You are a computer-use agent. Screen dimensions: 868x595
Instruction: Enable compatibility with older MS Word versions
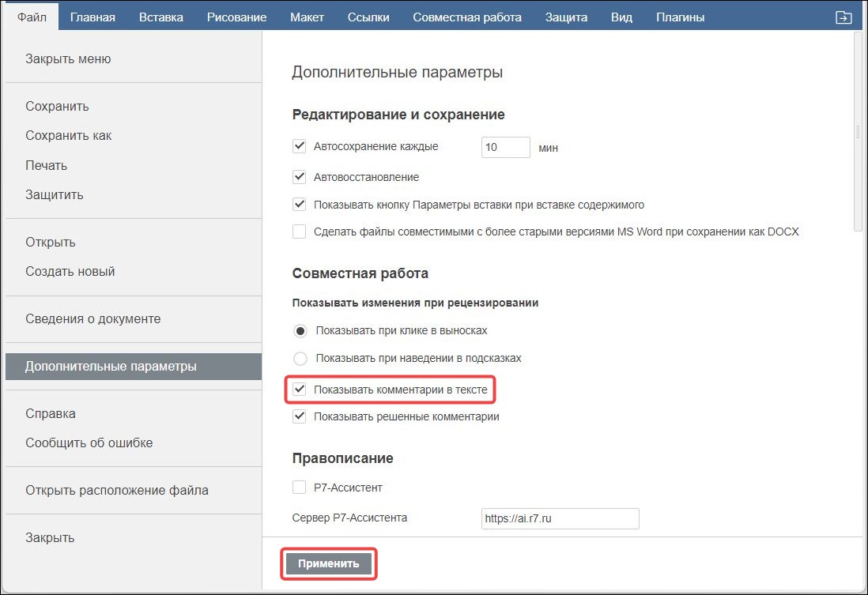click(x=299, y=232)
